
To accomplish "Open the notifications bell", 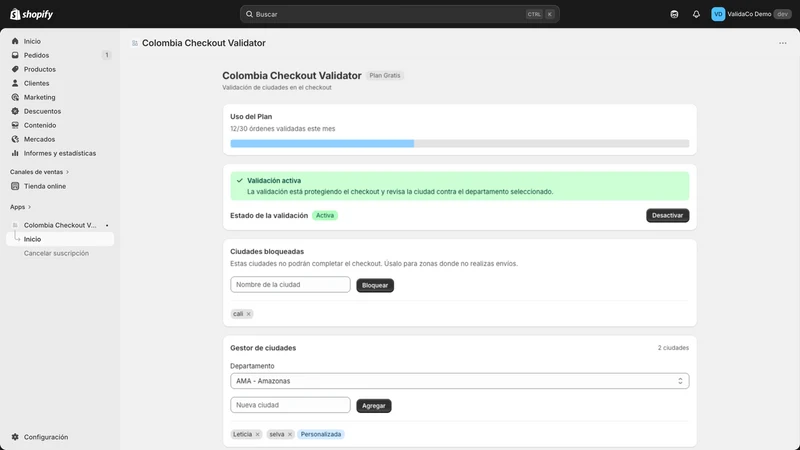I will 696,14.
